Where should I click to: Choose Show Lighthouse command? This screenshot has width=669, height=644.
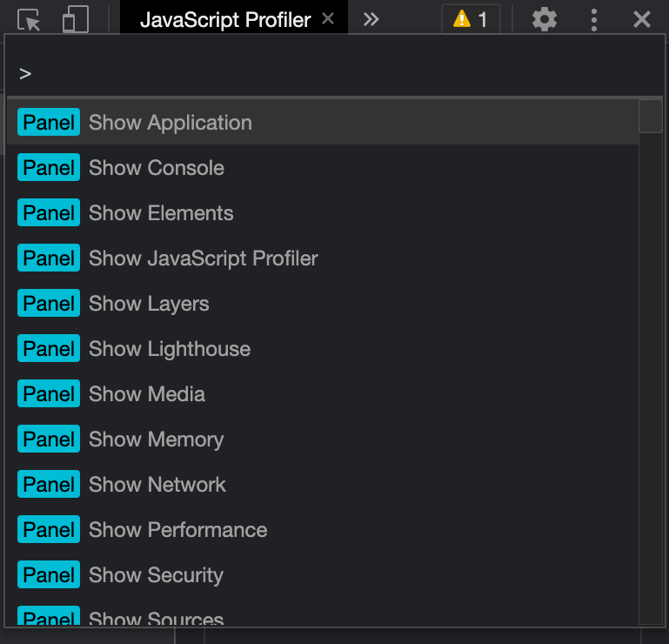323,349
